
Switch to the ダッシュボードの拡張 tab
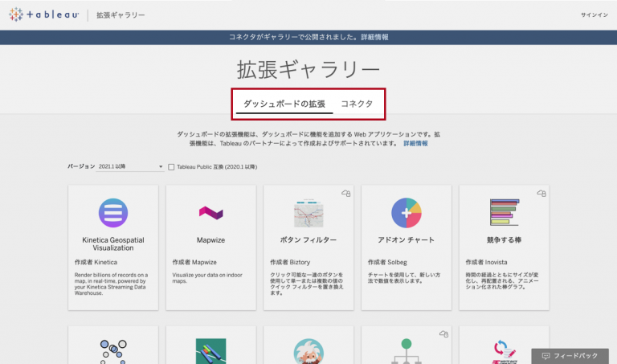point(284,104)
